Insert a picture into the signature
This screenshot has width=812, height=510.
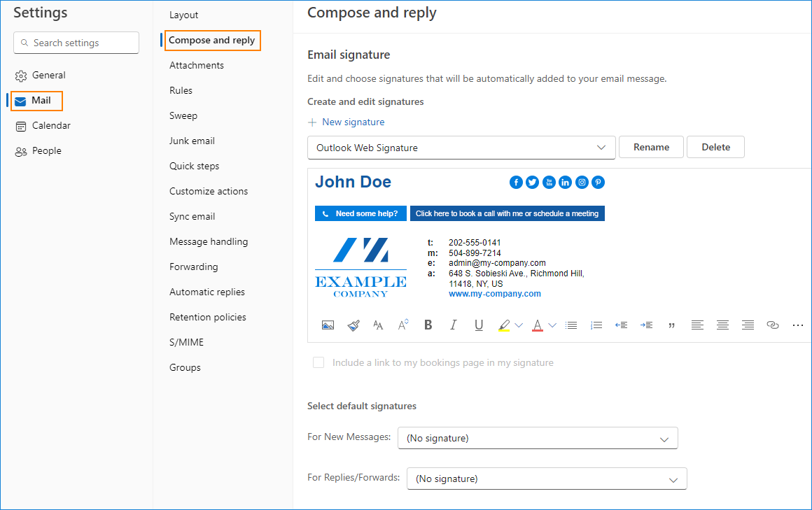328,325
